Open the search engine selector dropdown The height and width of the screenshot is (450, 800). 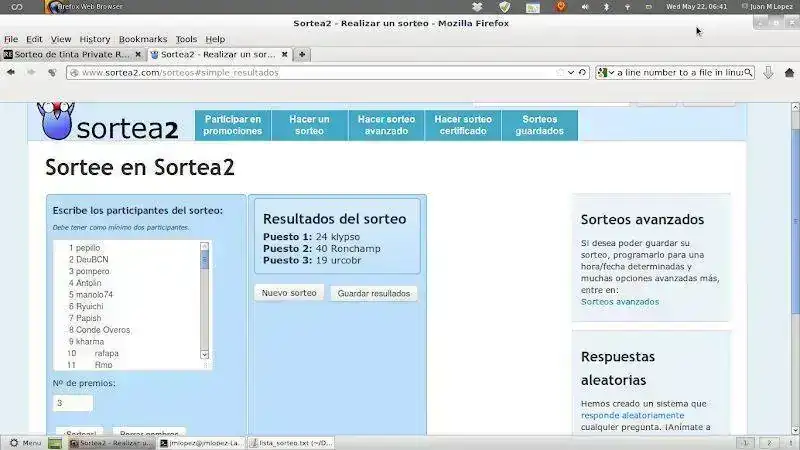[x=606, y=72]
